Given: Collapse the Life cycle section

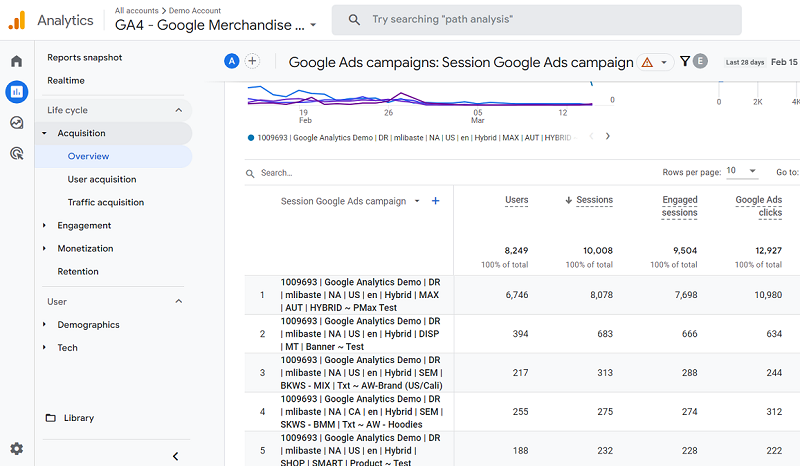Looking at the screenshot, I should 179,110.
